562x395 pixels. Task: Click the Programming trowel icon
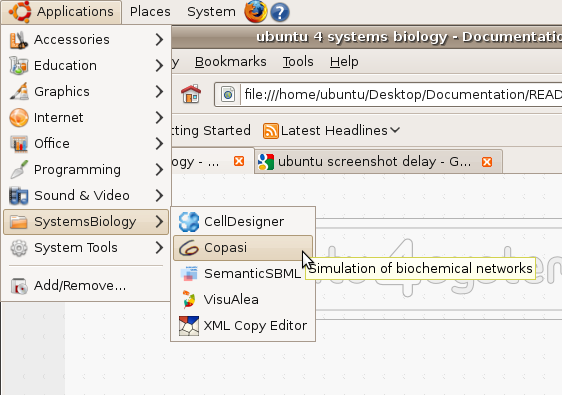click(19, 170)
